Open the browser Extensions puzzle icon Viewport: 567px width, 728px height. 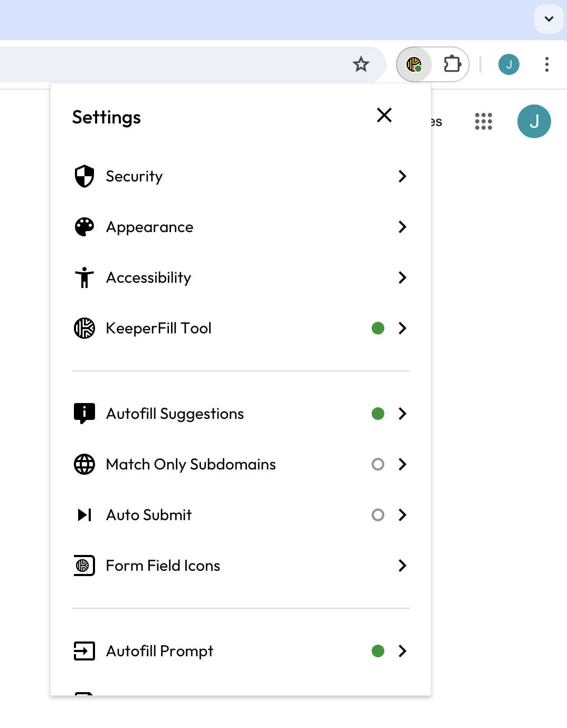[452, 64]
